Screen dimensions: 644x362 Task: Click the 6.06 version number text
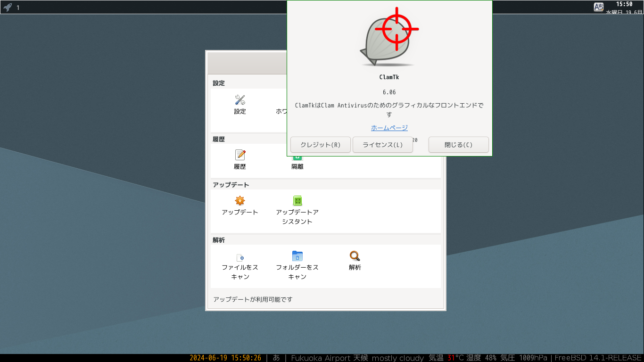coord(389,92)
